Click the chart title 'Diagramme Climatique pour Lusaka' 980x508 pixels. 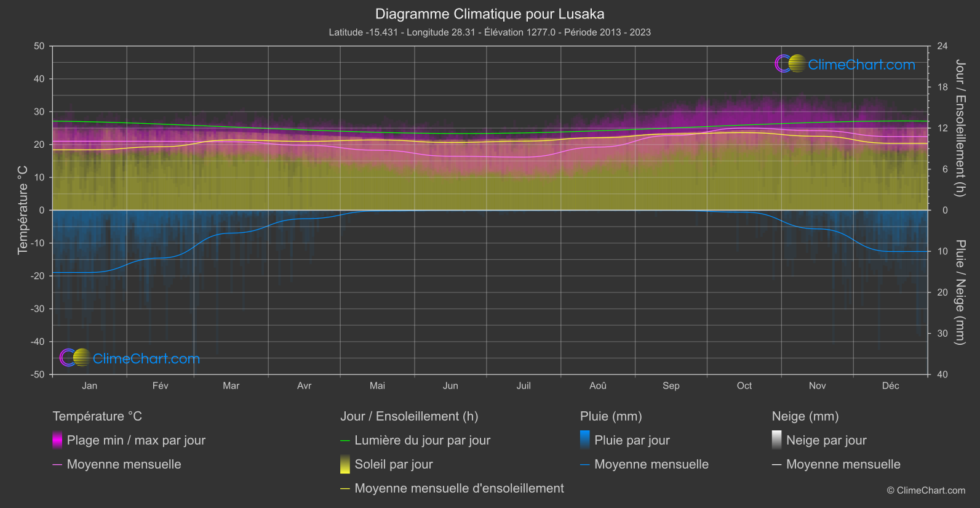[490, 14]
